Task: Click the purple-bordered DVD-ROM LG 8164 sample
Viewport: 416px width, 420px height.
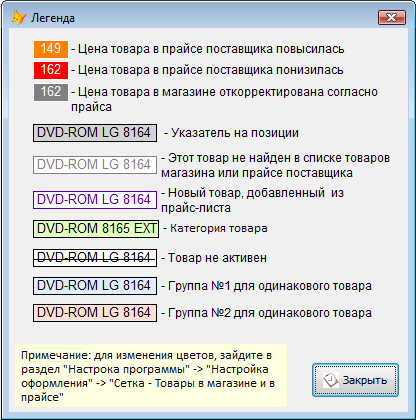Action: pyautogui.click(x=95, y=200)
